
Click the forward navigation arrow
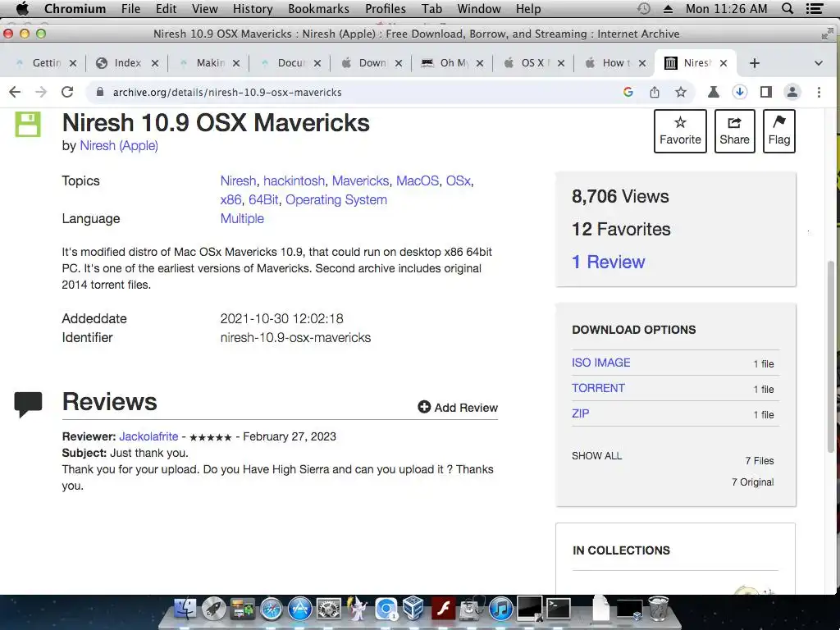coord(41,92)
